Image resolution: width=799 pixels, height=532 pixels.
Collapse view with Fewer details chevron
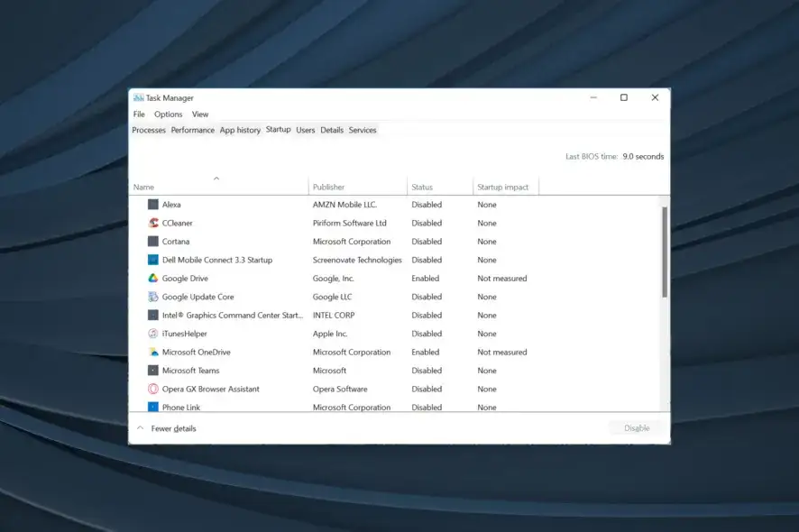pos(140,428)
